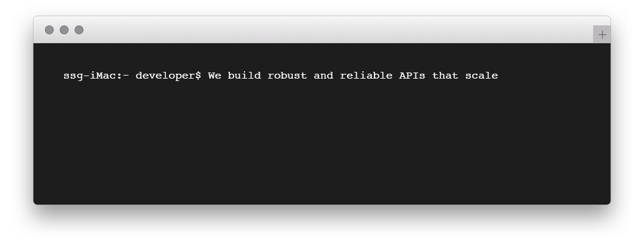Click the word 'build' in command line
This screenshot has width=644, height=251.
[x=244, y=76]
